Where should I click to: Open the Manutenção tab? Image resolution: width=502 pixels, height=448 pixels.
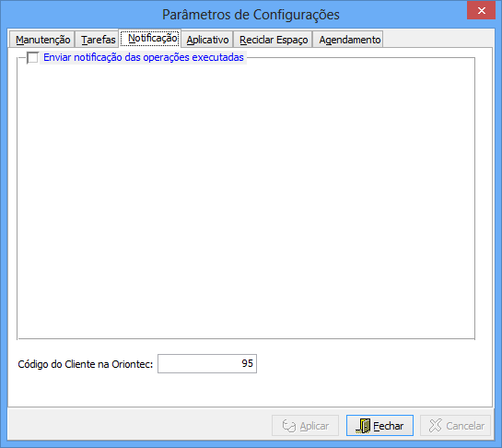42,40
